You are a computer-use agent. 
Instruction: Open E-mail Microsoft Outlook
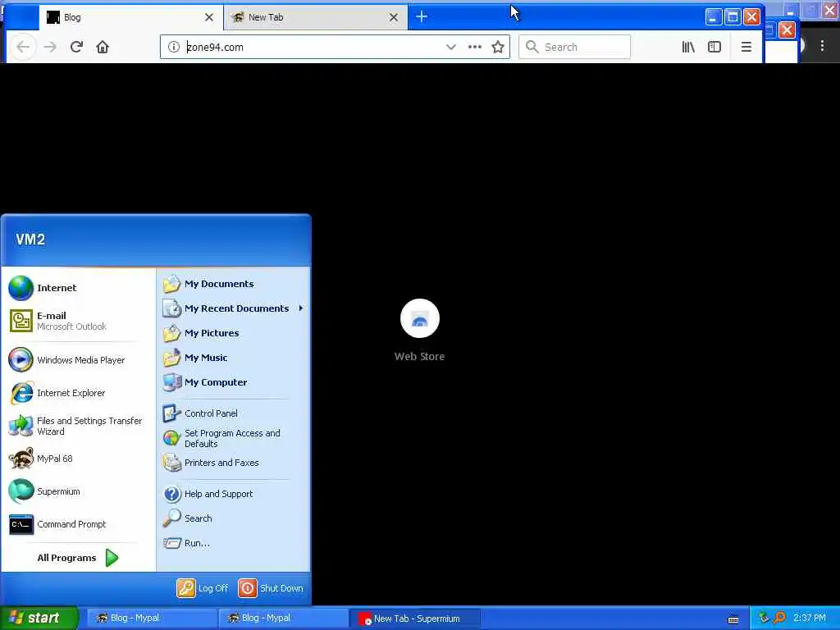(x=78, y=321)
